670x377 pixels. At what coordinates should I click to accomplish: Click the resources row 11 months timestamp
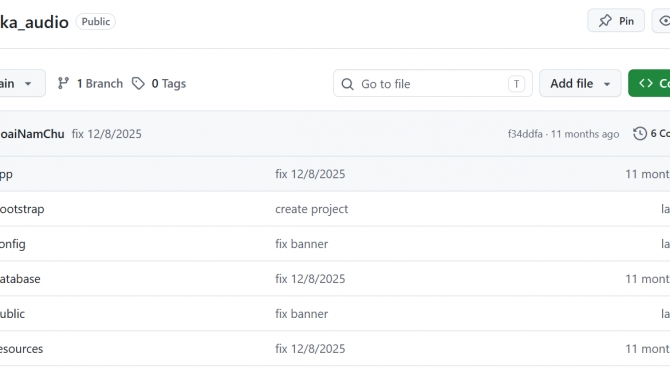click(x=647, y=349)
